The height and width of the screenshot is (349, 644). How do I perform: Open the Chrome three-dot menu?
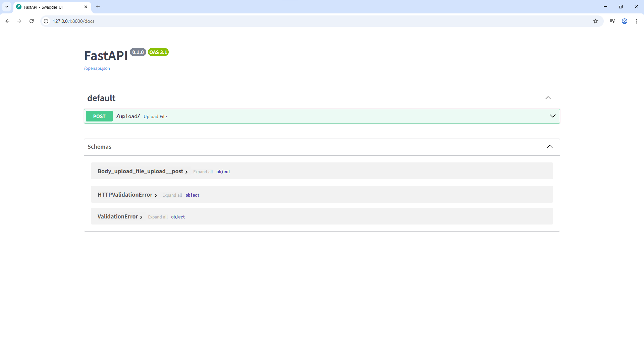(x=637, y=21)
